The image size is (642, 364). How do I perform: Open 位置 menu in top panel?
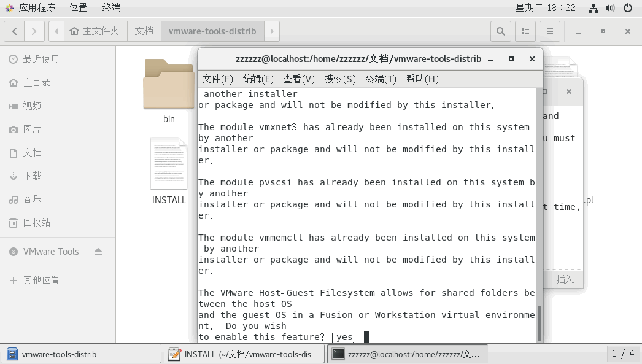[x=78, y=8]
